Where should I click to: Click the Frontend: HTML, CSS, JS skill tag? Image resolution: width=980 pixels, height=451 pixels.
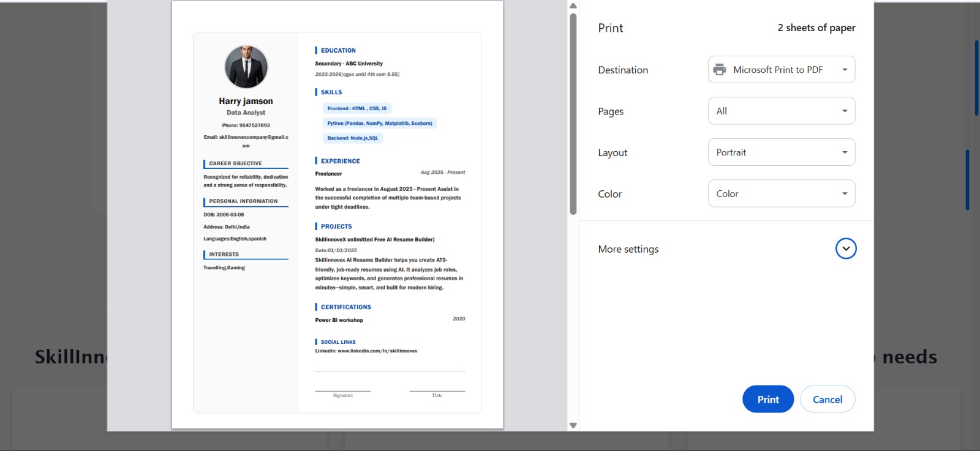(x=356, y=108)
